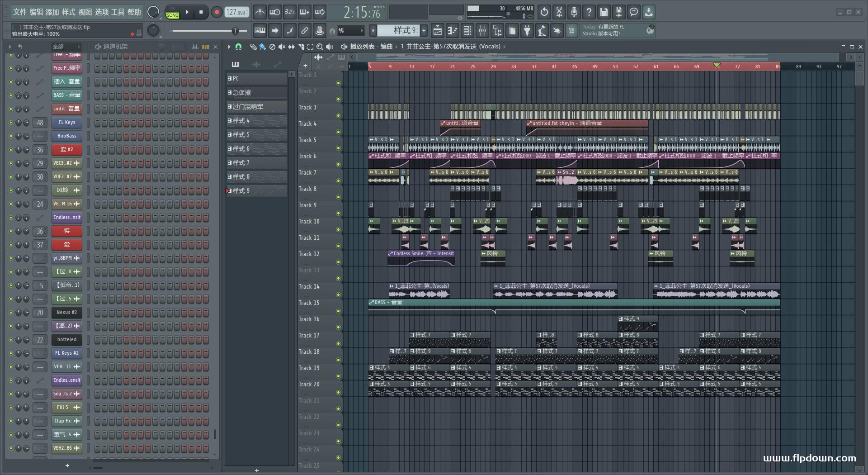This screenshot has width=868, height=475.
Task: Toggle loop recording icon
Action: point(320,12)
